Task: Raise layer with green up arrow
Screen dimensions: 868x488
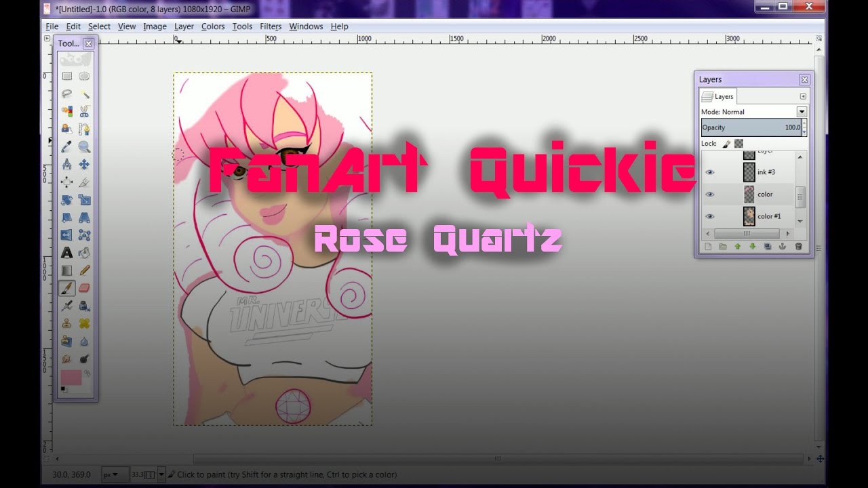Action: coord(738,247)
